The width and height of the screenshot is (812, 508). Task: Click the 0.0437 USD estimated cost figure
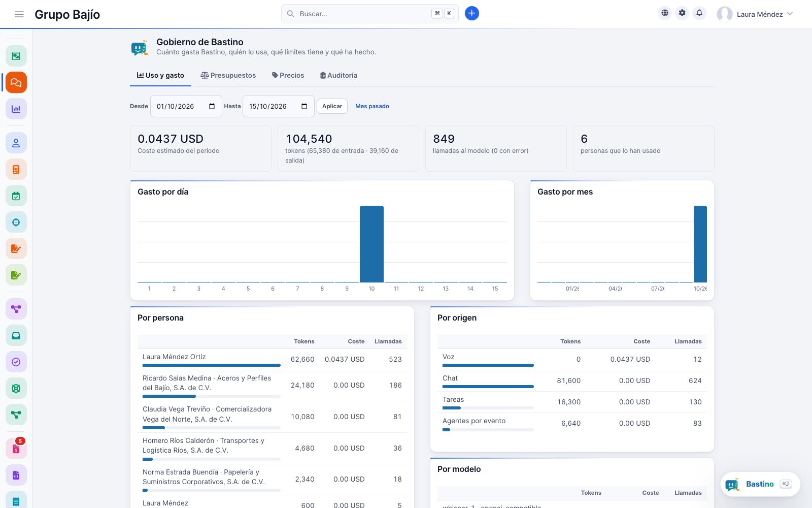[x=171, y=139]
